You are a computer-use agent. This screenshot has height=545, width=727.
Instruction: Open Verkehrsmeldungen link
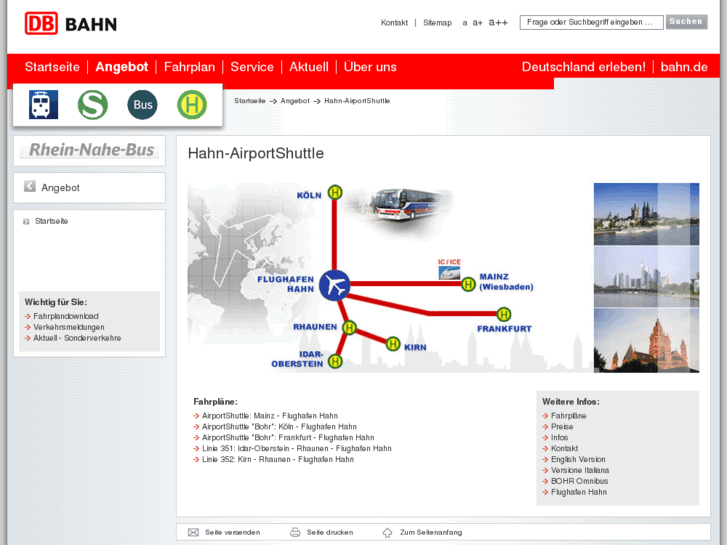pos(69,327)
